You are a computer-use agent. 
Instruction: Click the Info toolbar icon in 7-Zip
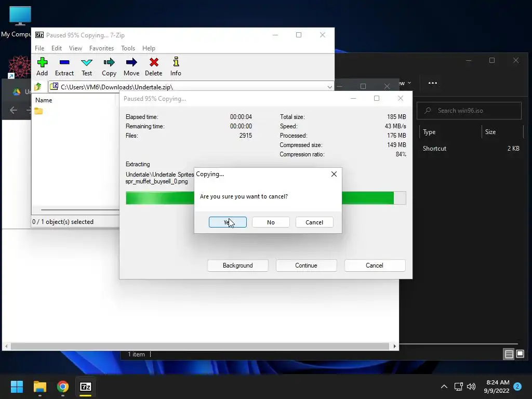tap(176, 66)
